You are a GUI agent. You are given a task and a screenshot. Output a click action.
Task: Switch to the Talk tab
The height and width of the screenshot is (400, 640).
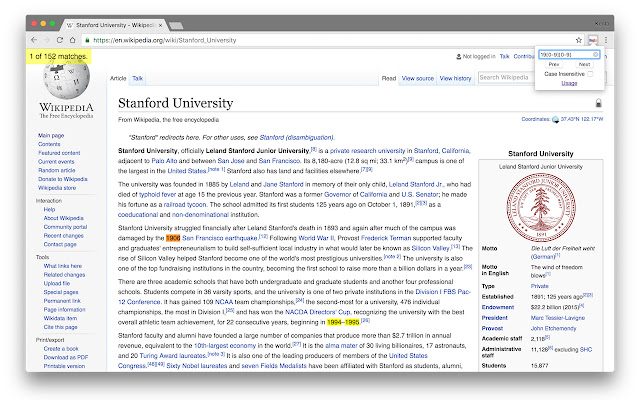(138, 78)
